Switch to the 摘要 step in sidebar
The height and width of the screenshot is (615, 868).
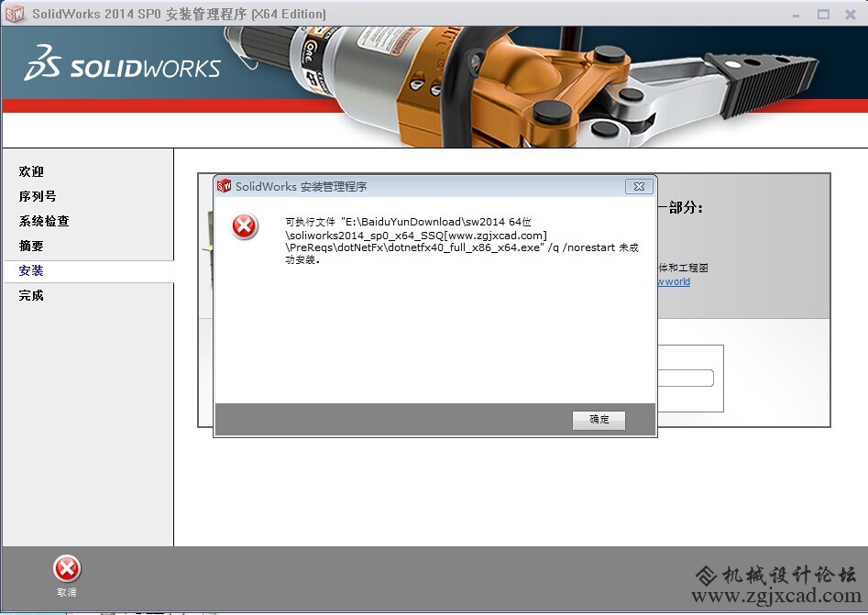tap(31, 246)
